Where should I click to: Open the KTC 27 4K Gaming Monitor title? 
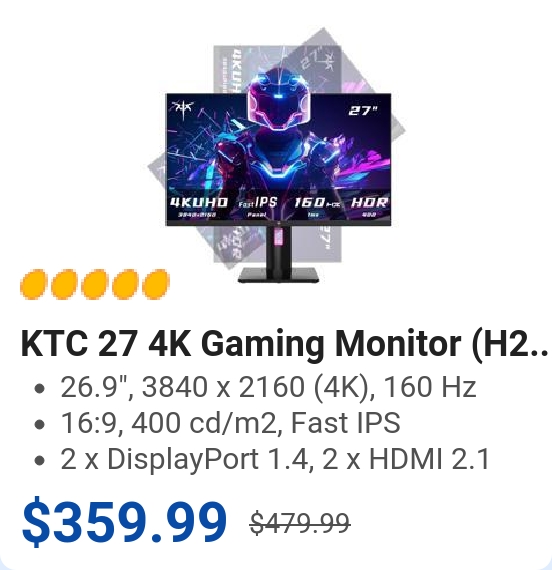point(284,344)
